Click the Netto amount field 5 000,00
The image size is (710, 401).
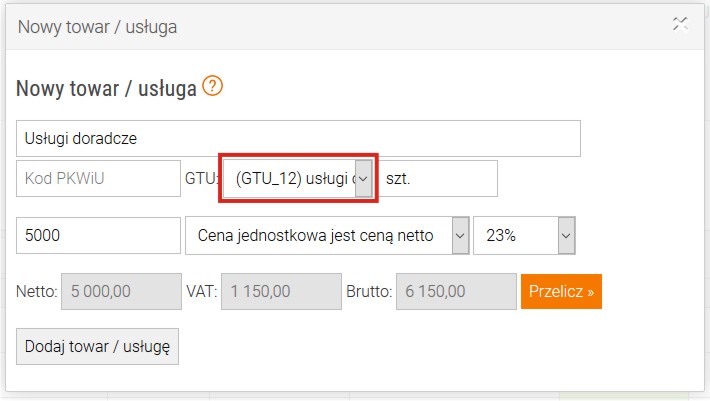[121, 291]
